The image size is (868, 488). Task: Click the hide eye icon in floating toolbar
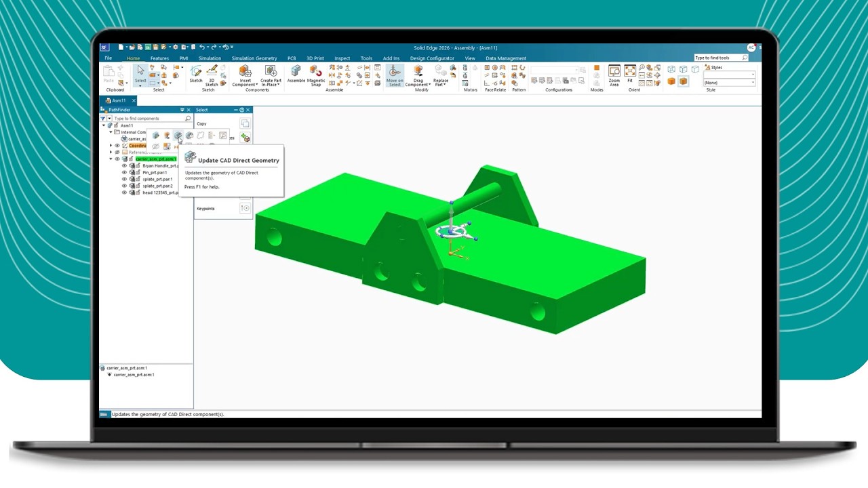coord(155,146)
